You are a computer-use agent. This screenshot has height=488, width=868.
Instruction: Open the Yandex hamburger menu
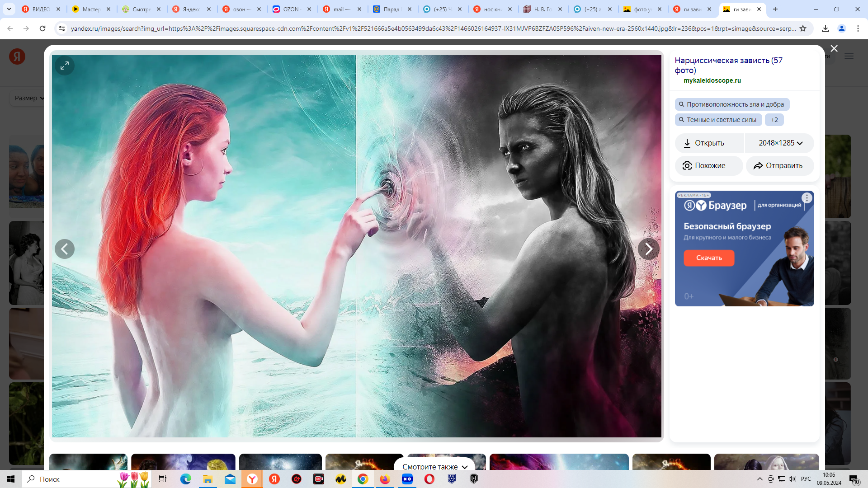[849, 56]
